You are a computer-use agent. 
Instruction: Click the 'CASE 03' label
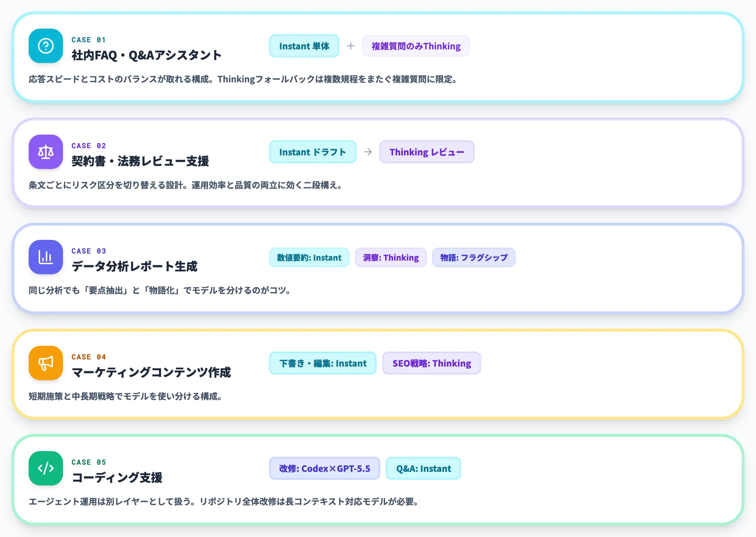pos(89,251)
